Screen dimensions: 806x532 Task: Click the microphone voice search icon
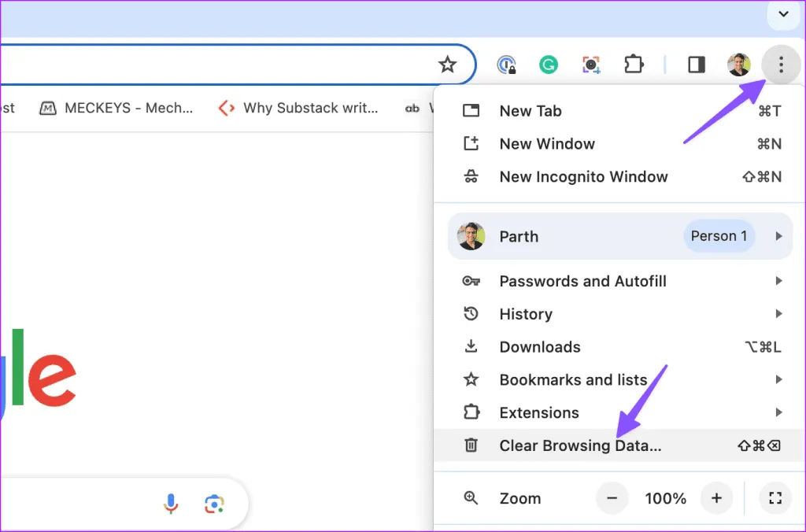[171, 503]
